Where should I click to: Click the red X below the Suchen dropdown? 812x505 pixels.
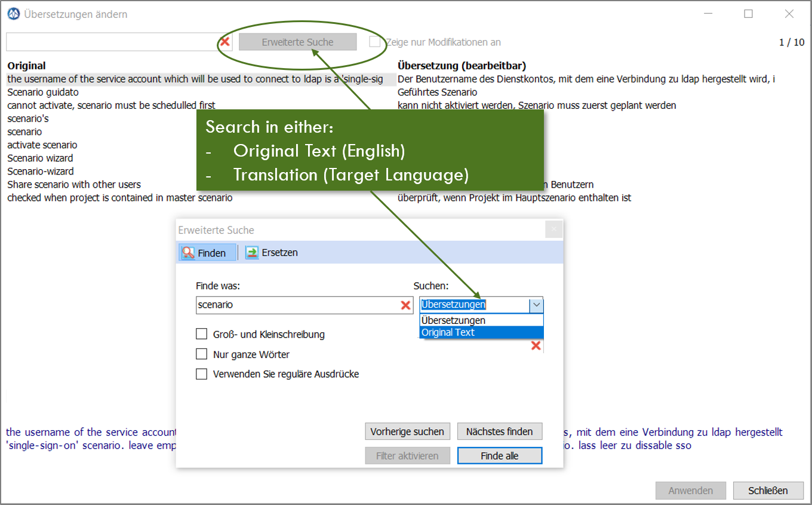click(x=536, y=346)
